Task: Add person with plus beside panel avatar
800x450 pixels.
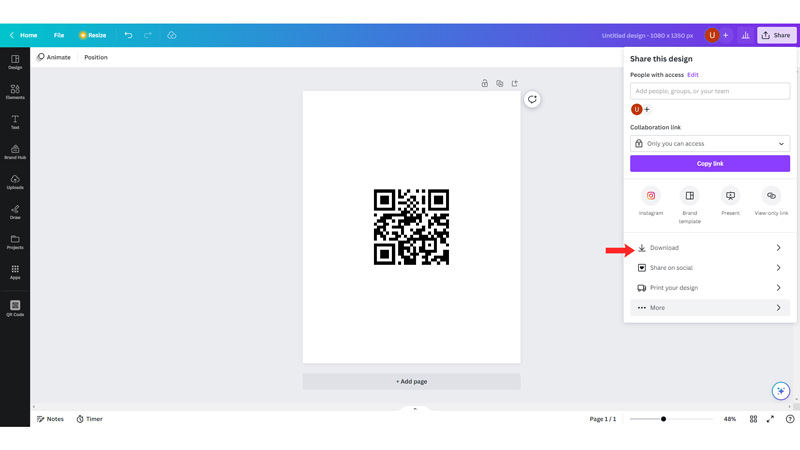Action: 647,109
